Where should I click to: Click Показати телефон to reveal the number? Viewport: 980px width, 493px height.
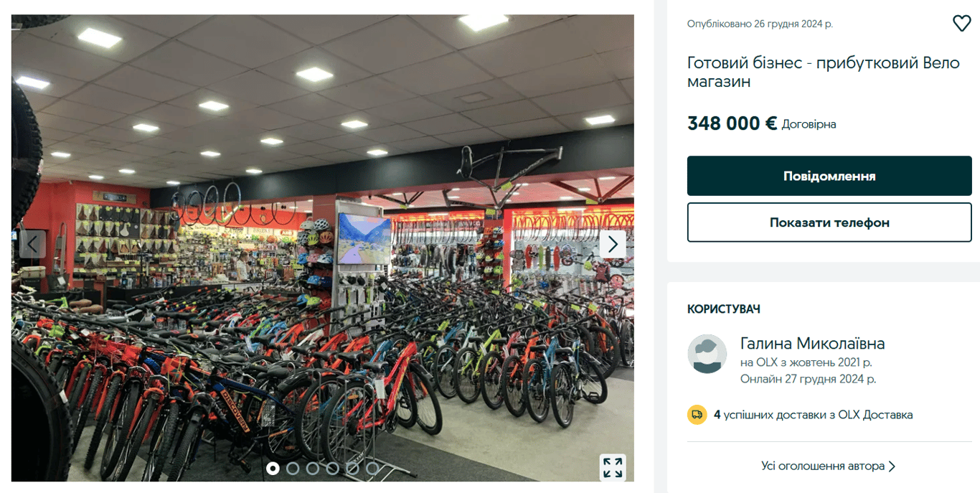(x=829, y=222)
